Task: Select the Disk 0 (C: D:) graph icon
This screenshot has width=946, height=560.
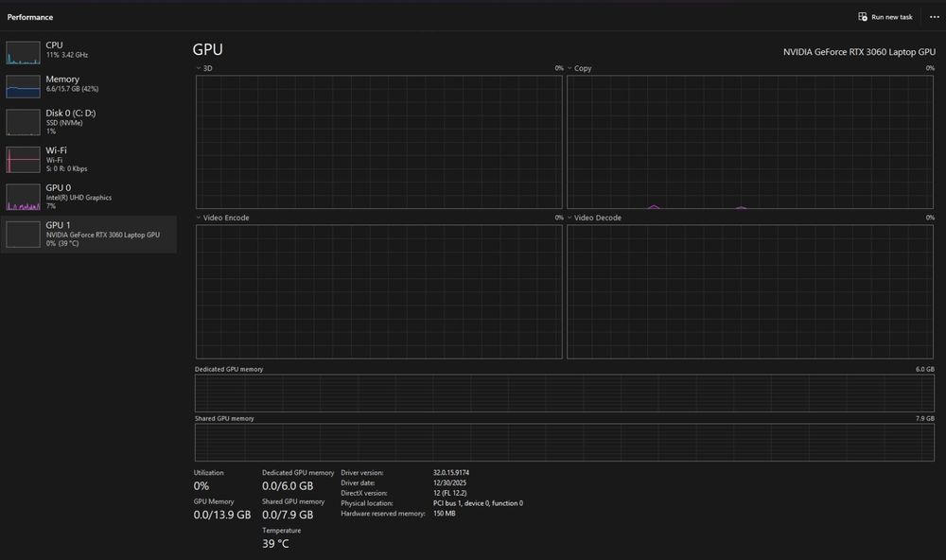Action: tap(23, 121)
